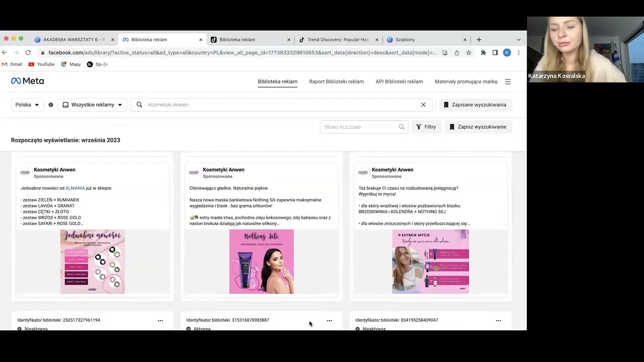Open Materiały promujące markę
Viewport: 644px width, 362px height.
tap(466, 81)
